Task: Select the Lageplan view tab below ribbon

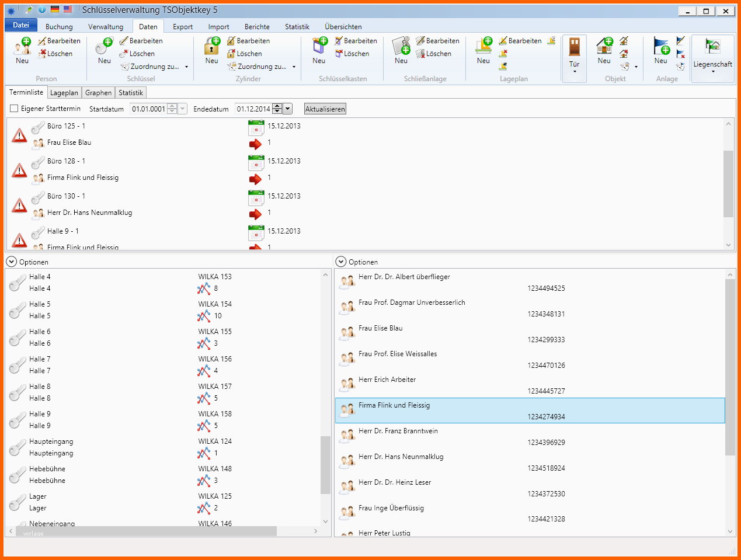Action: click(x=64, y=93)
